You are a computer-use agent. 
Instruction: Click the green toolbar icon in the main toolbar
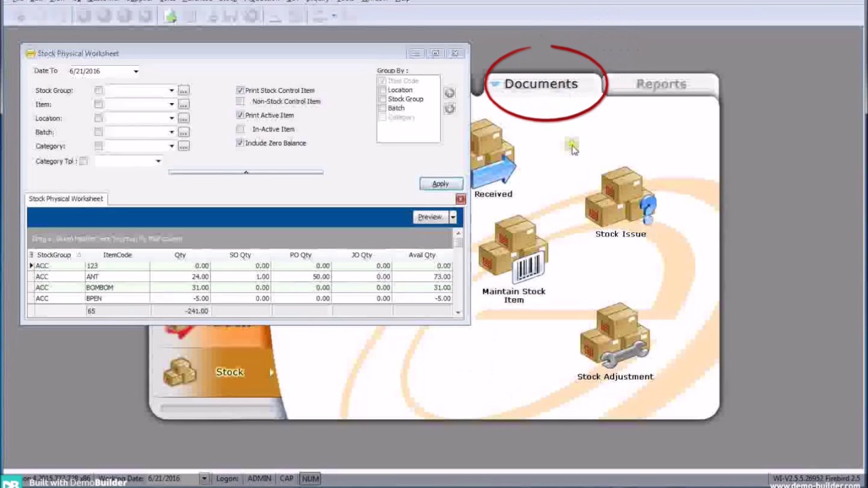(170, 17)
